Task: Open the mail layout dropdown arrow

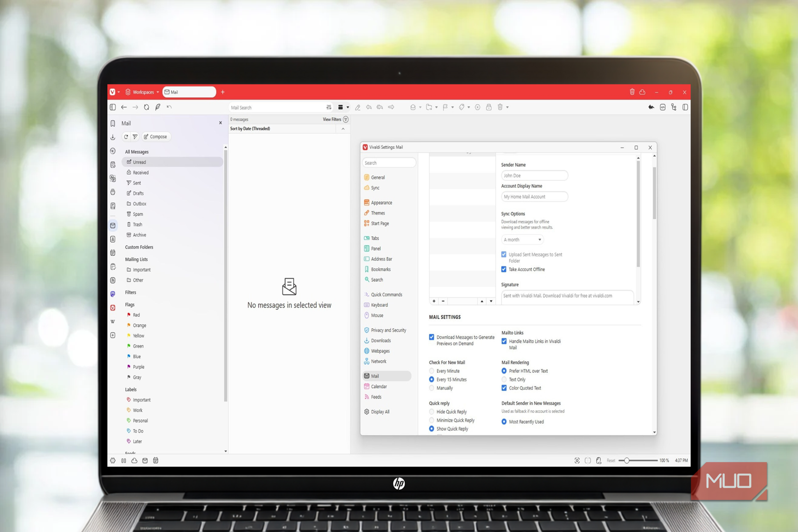Action: (347, 107)
